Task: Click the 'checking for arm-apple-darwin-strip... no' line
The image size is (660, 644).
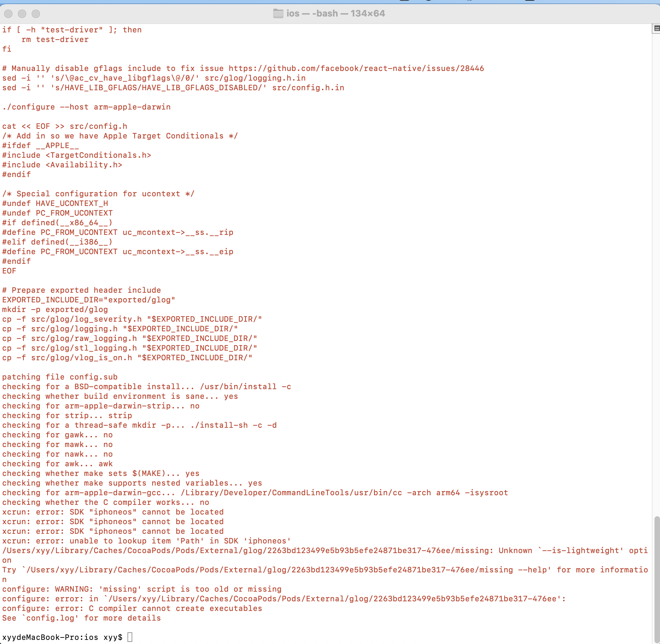Action: click(x=101, y=406)
